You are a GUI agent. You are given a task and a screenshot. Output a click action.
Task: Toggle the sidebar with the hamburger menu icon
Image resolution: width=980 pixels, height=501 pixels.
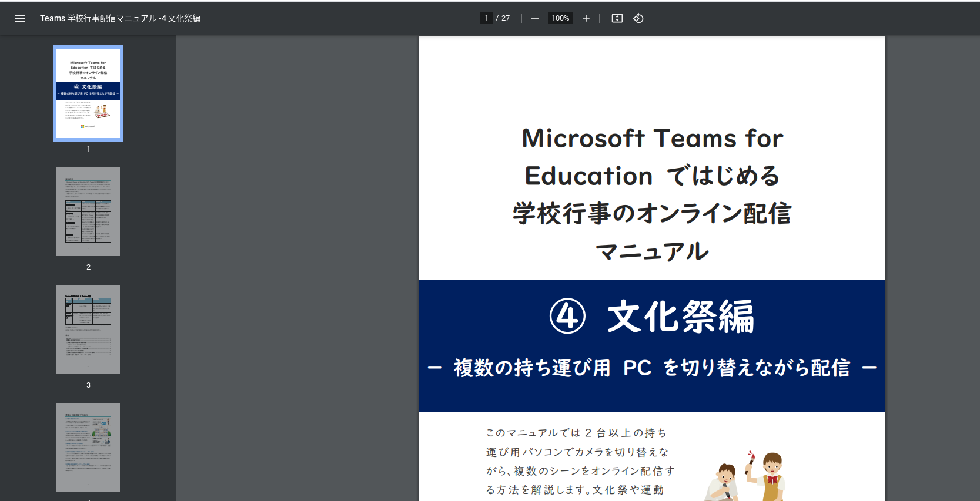[20, 18]
